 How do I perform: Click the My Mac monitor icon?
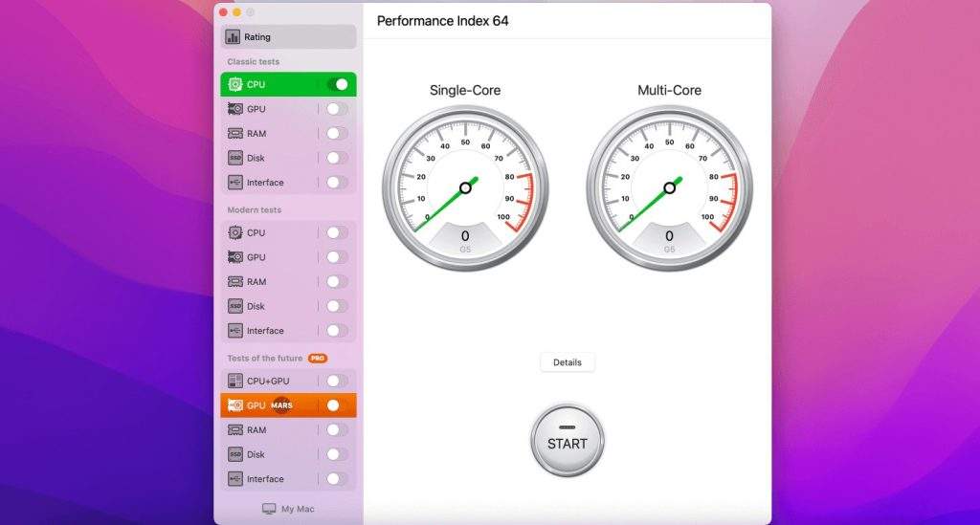[x=269, y=510]
